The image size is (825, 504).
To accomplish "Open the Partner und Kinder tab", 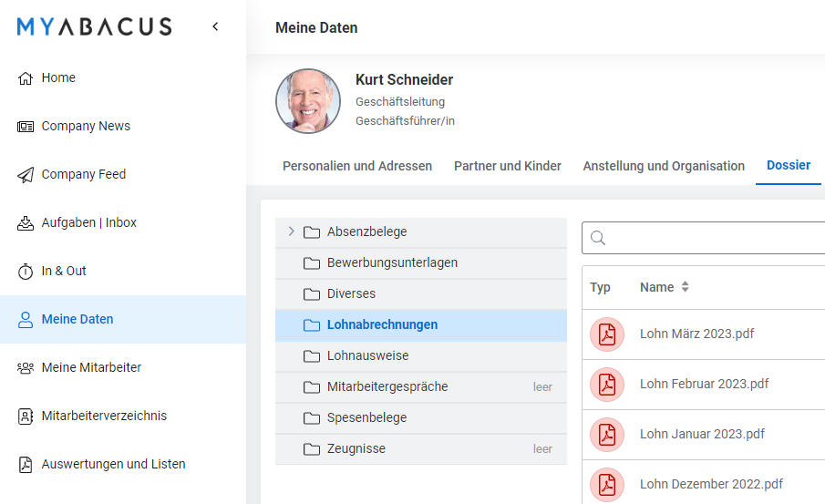I will tap(508, 166).
